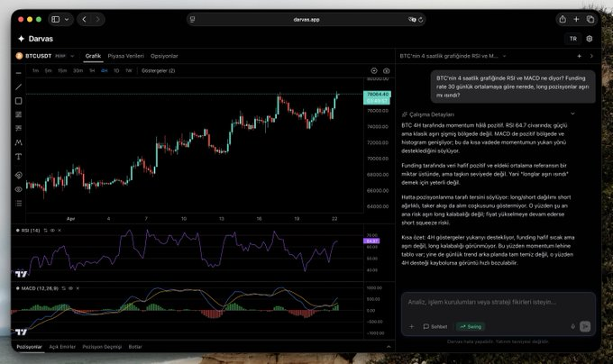The width and height of the screenshot is (613, 364).
Task: Open Göstergeler (2) indicators menu
Action: click(x=159, y=70)
